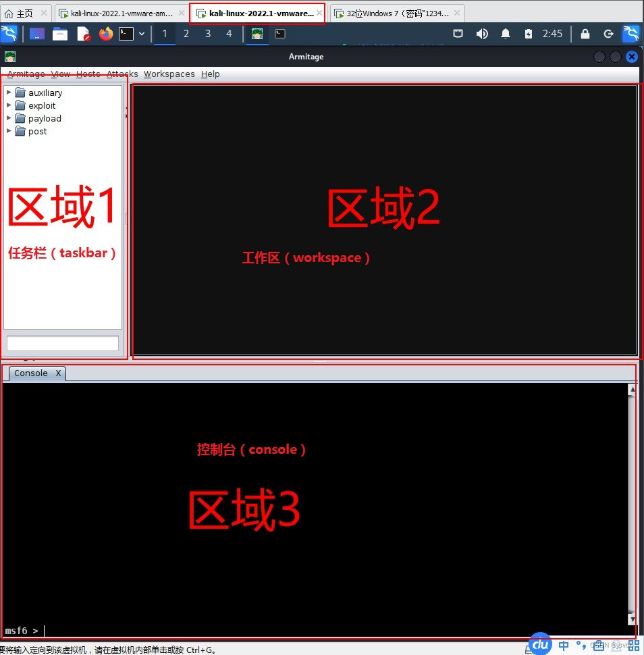
Task: Click the 中 input method indicator
Action: click(564, 646)
